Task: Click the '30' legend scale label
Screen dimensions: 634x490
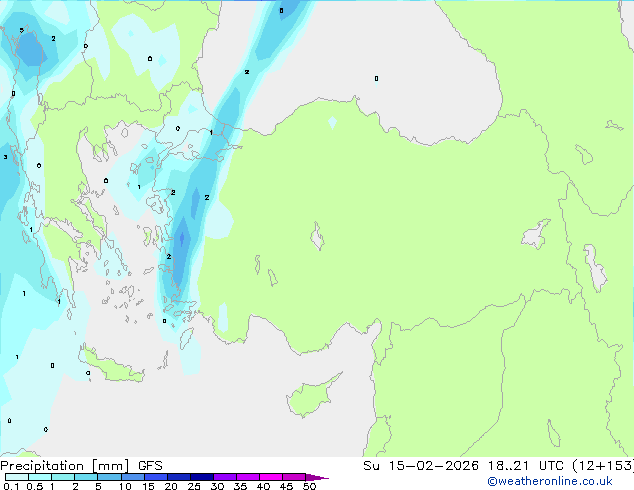Action: click(x=217, y=486)
